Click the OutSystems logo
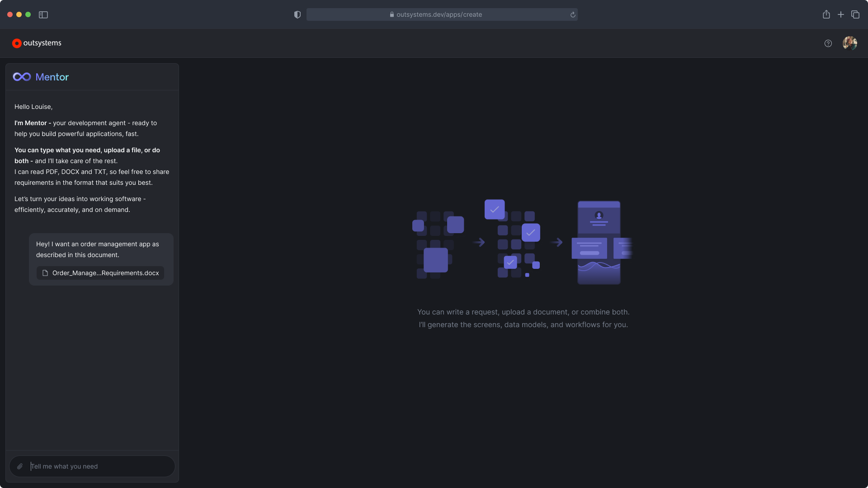 point(37,43)
